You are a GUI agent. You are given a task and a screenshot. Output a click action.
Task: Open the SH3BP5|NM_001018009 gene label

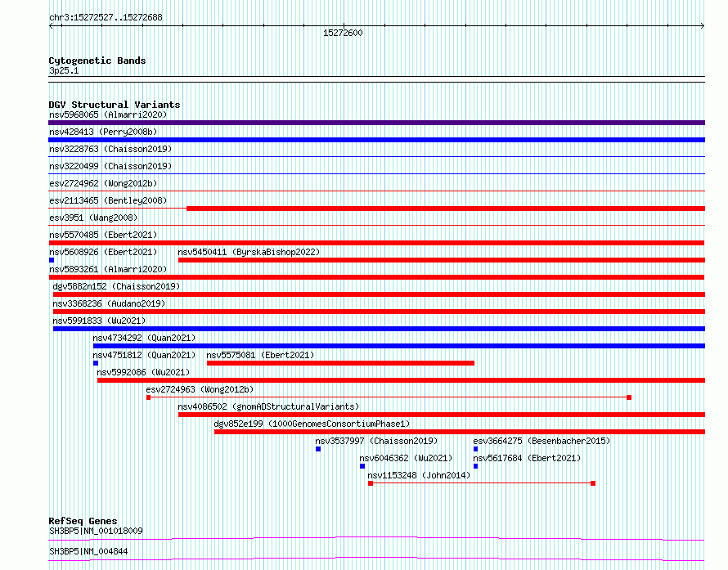coord(96,531)
